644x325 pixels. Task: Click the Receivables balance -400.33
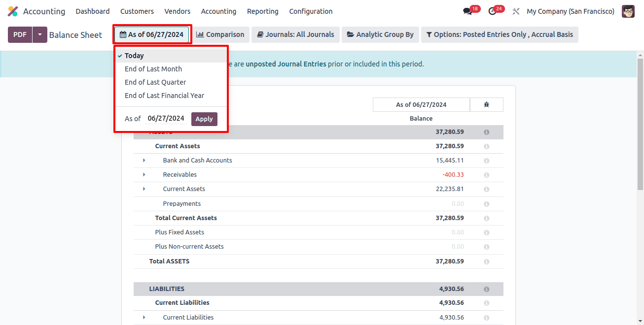[x=453, y=175]
